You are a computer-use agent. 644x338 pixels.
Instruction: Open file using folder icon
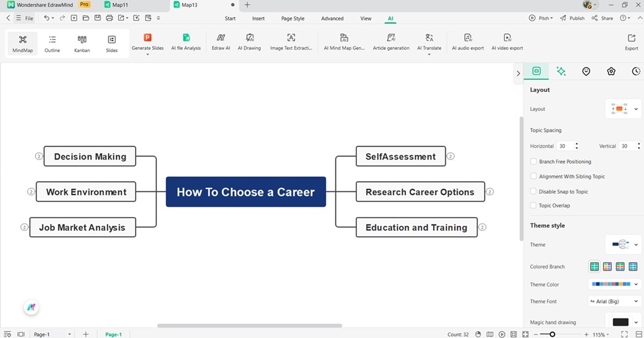coord(86,18)
